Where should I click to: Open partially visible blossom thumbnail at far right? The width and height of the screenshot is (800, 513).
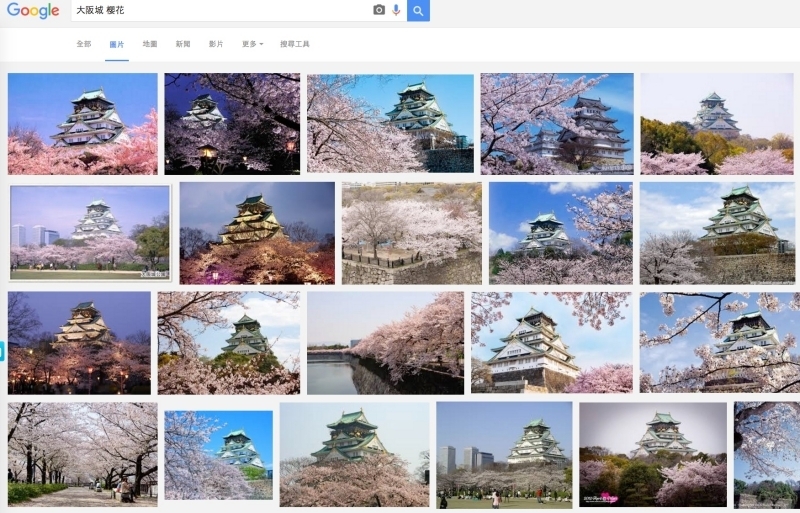(x=767, y=455)
